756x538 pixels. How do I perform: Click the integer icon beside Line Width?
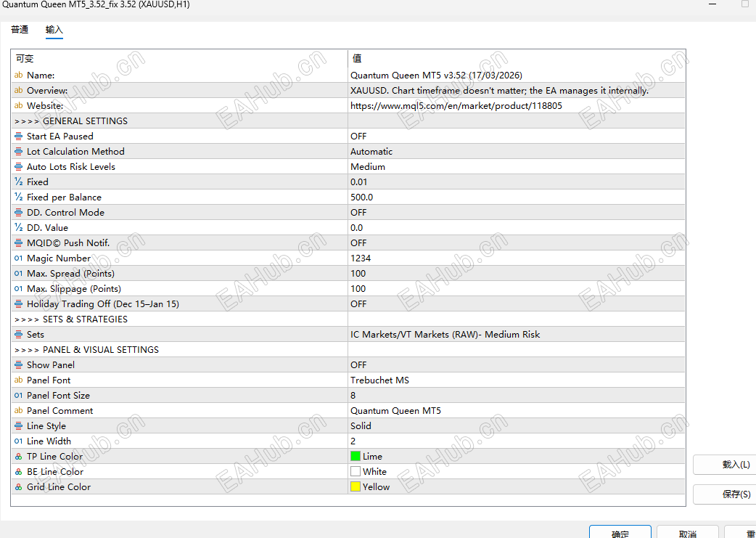click(18, 441)
